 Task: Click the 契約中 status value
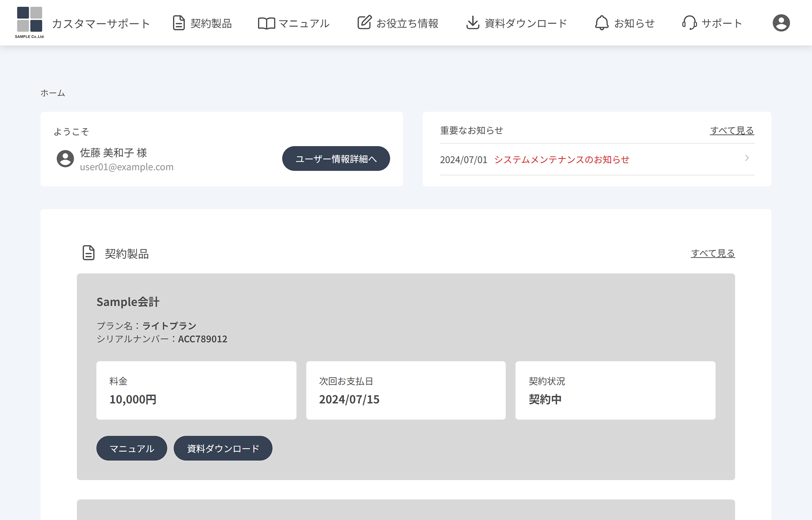pyautogui.click(x=545, y=400)
